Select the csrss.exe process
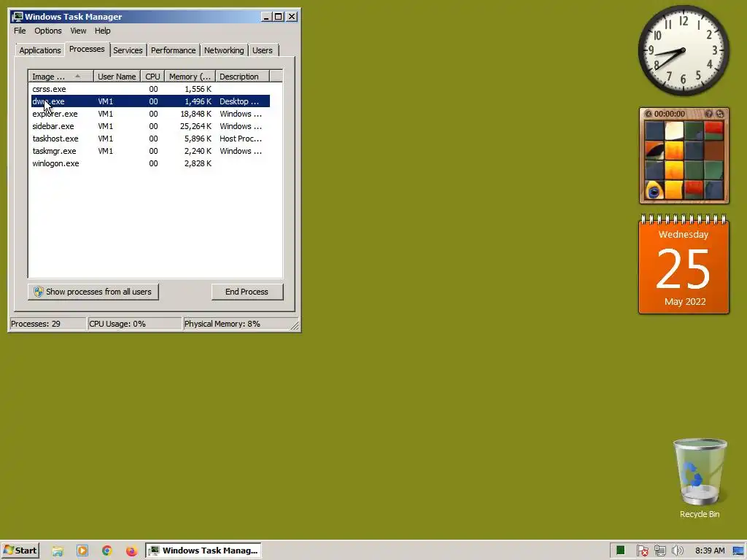The height and width of the screenshot is (560, 747). click(x=150, y=89)
